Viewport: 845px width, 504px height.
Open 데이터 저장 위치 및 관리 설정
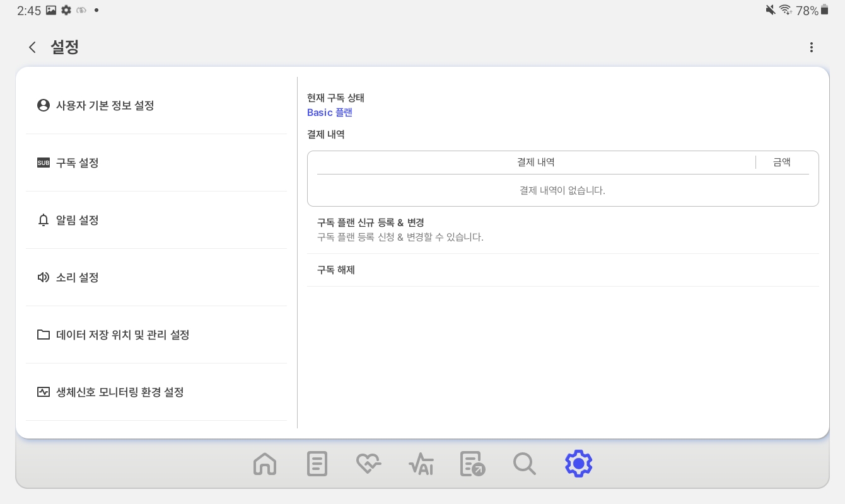[x=156, y=335]
